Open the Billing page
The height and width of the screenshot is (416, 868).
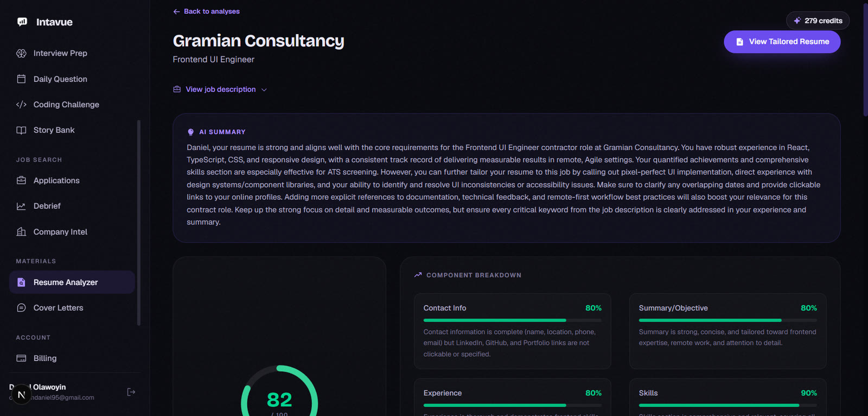[72, 358]
